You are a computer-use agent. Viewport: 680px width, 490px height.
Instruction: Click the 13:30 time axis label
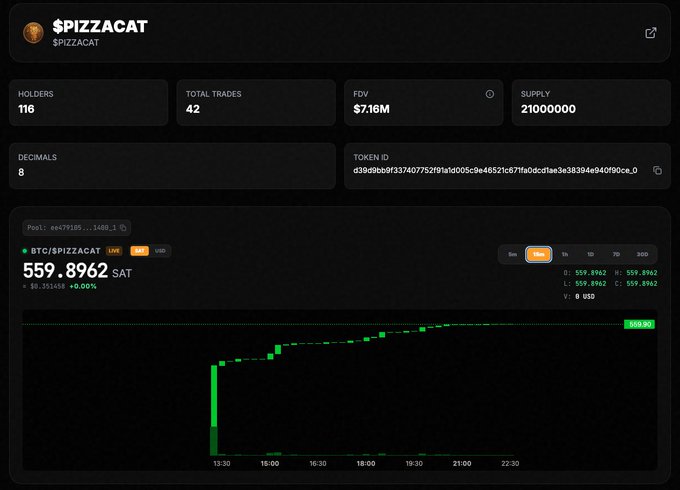[x=222, y=464]
